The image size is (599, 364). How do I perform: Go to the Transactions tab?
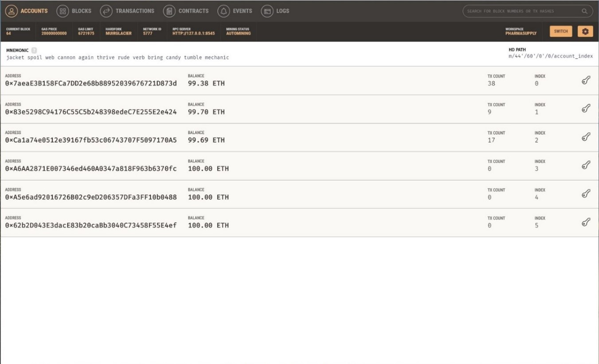pyautogui.click(x=127, y=11)
